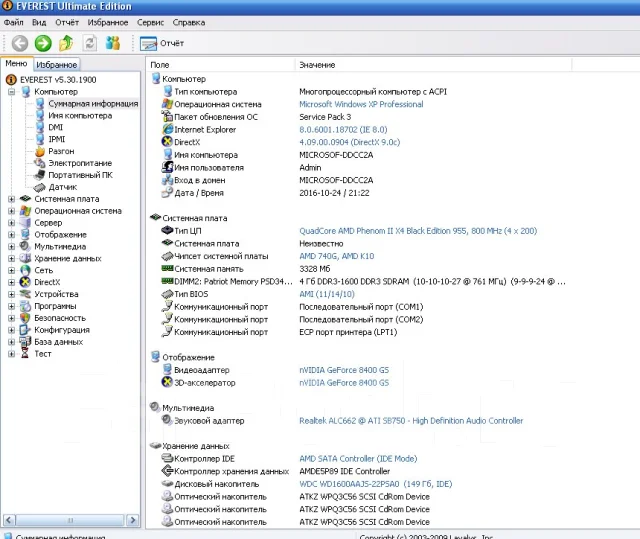Click the Тест hourglass icon in tree
Image resolution: width=640 pixels, height=539 pixels.
(25, 353)
